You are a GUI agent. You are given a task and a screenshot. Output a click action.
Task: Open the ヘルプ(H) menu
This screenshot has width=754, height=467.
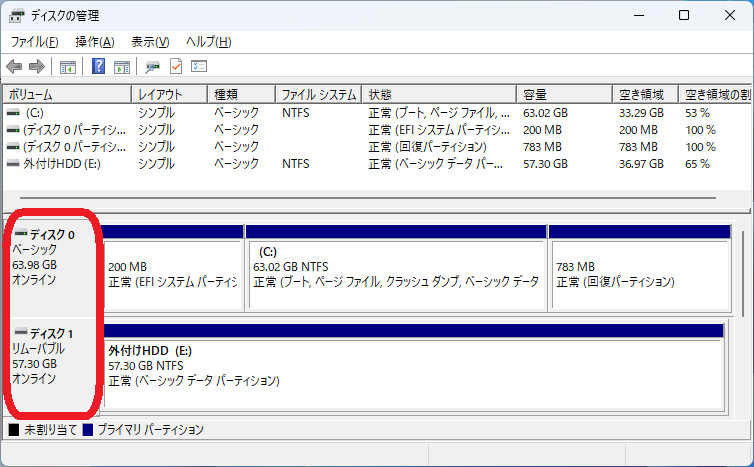tap(209, 42)
